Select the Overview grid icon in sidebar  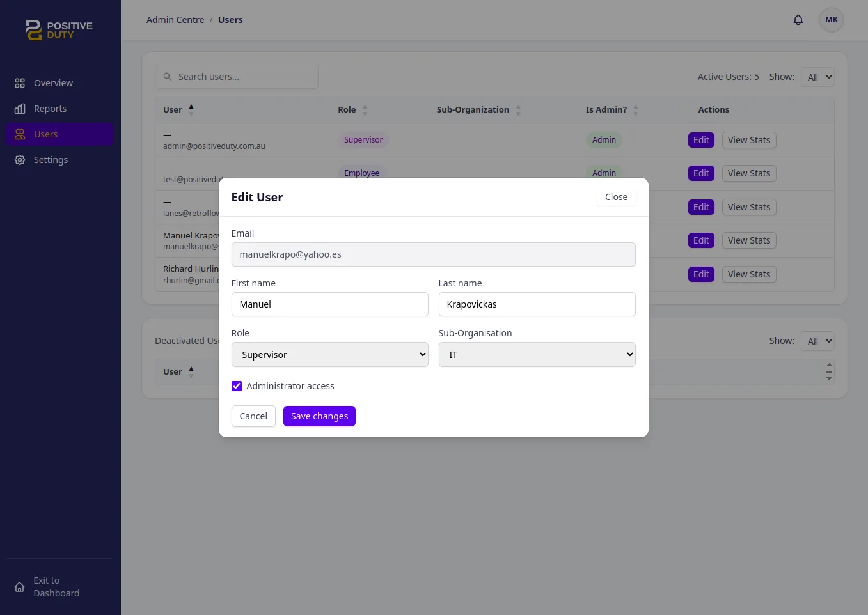(x=20, y=83)
